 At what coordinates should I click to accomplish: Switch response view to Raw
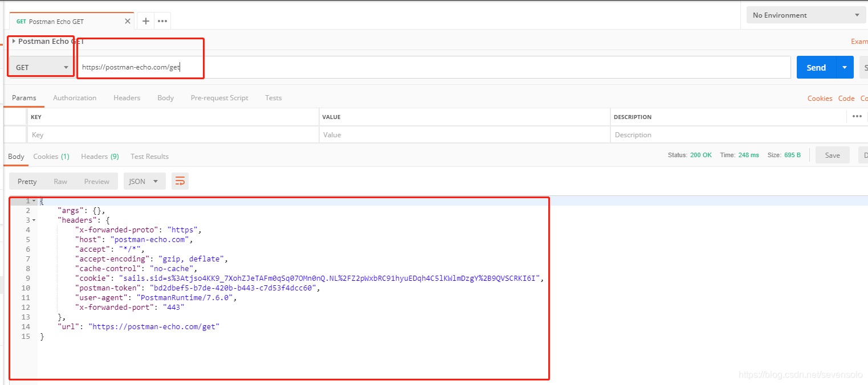tap(60, 181)
